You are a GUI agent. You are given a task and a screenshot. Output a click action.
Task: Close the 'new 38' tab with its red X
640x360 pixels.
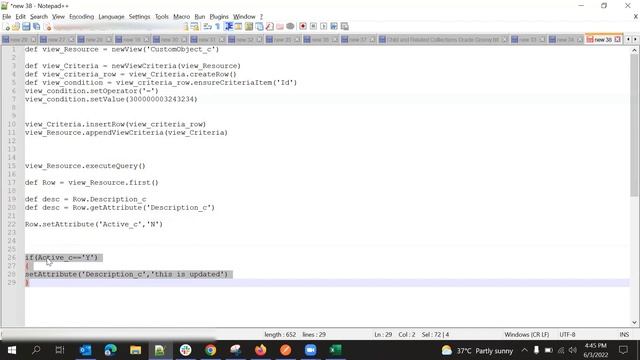tap(618, 40)
